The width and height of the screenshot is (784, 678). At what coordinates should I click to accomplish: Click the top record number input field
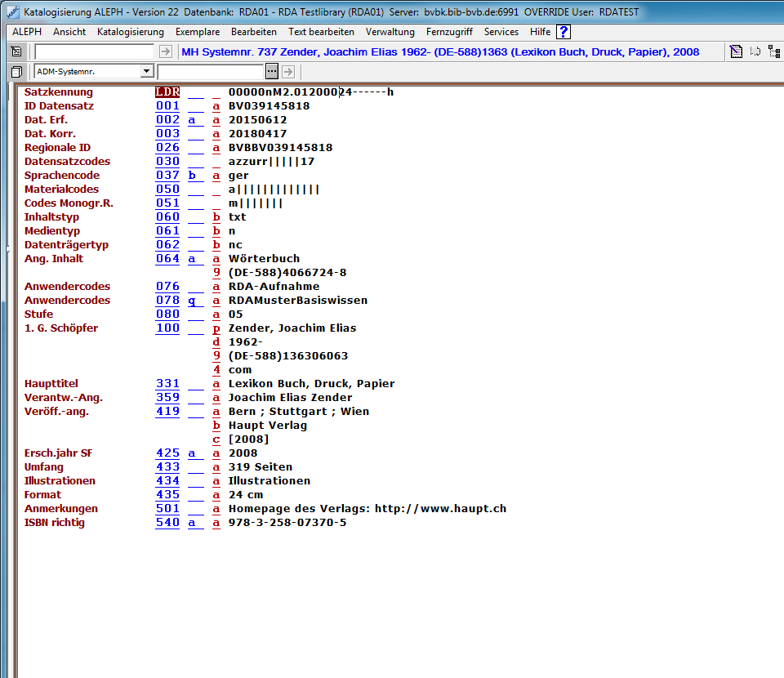pyautogui.click(x=94, y=52)
